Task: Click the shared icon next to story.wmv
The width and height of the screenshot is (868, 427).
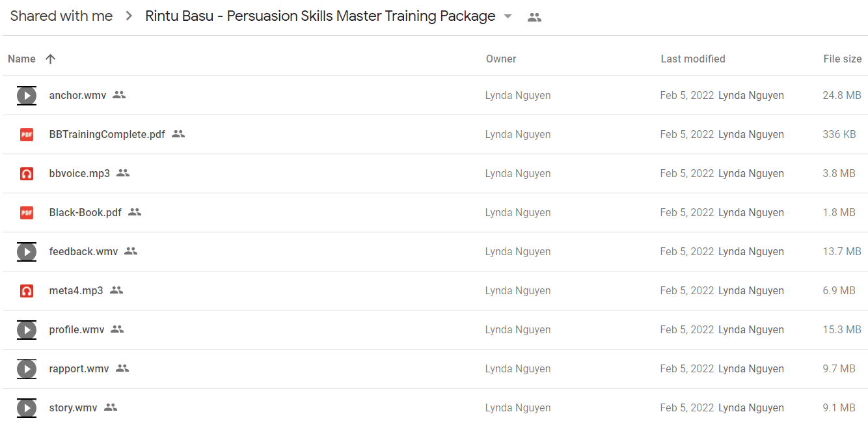Action: [x=111, y=407]
